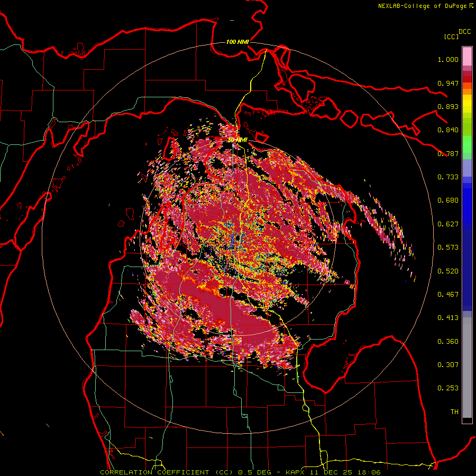Click the [CC] legend unit label
476x476 pixels.
(451, 36)
